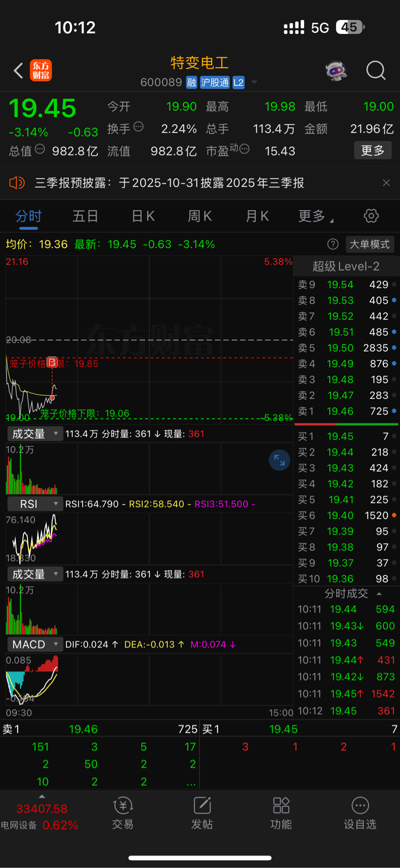This screenshot has height=868, width=400.
Task: Switch to the 分时 tab
Action: click(28, 216)
